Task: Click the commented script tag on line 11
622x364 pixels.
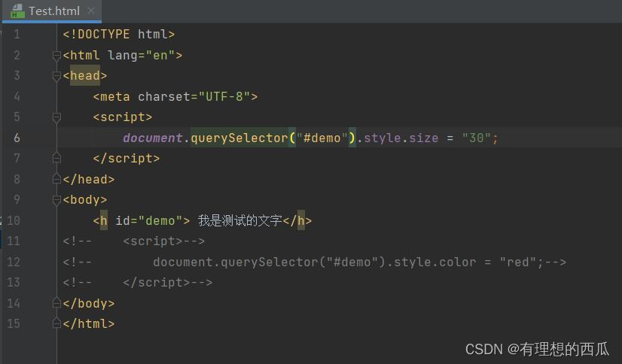Action: (152, 241)
